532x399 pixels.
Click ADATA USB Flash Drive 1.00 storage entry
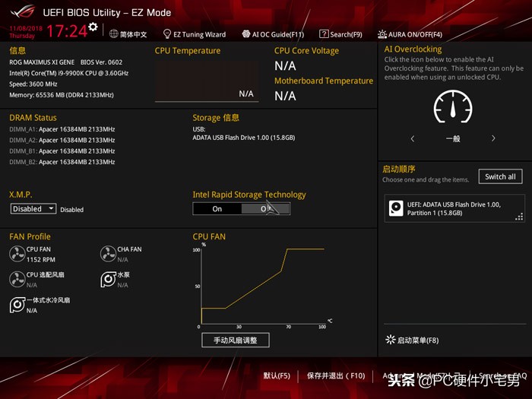point(244,138)
